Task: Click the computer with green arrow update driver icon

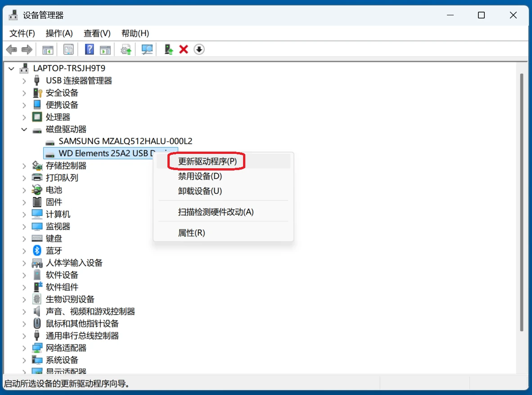Action: 169,49
